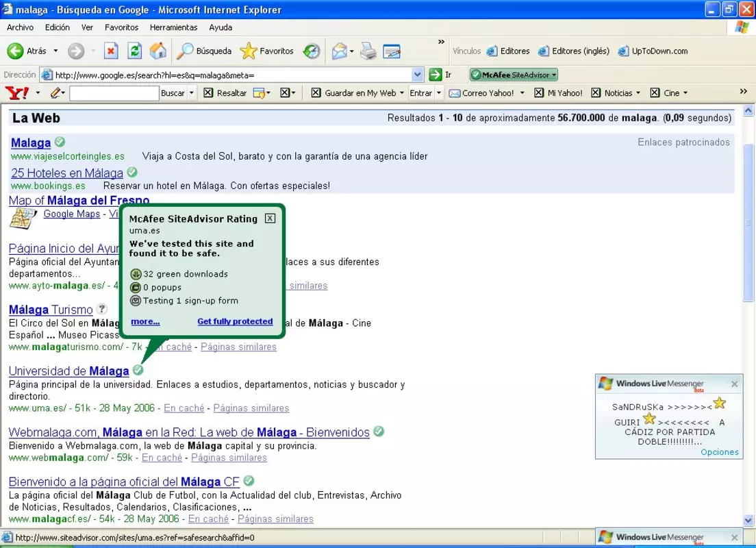Click check icon beside Málaga CF result
This screenshot has height=548, width=756.
point(249,480)
